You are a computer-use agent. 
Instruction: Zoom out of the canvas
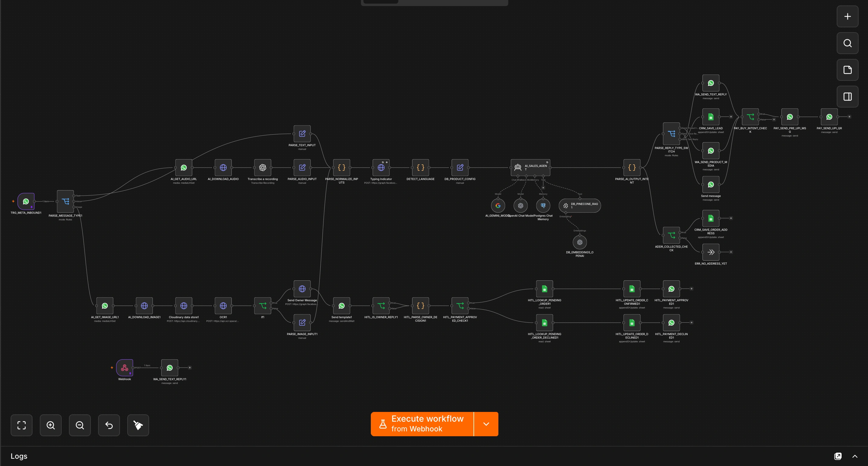80,425
